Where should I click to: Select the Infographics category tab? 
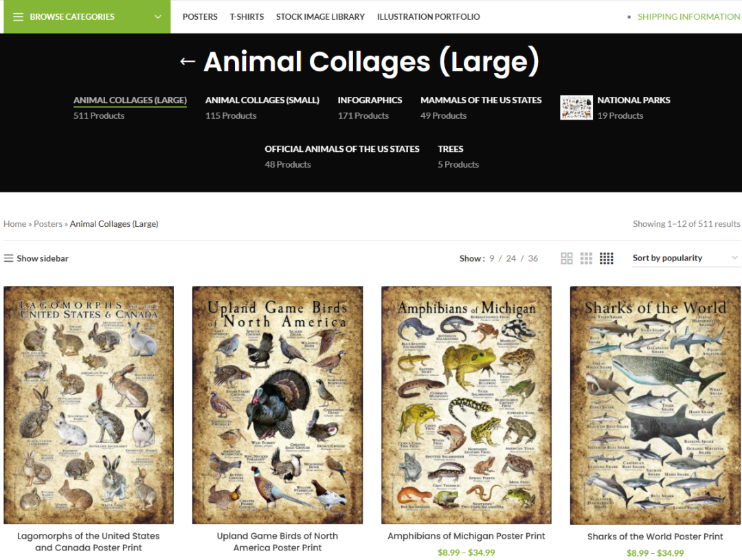(370, 100)
